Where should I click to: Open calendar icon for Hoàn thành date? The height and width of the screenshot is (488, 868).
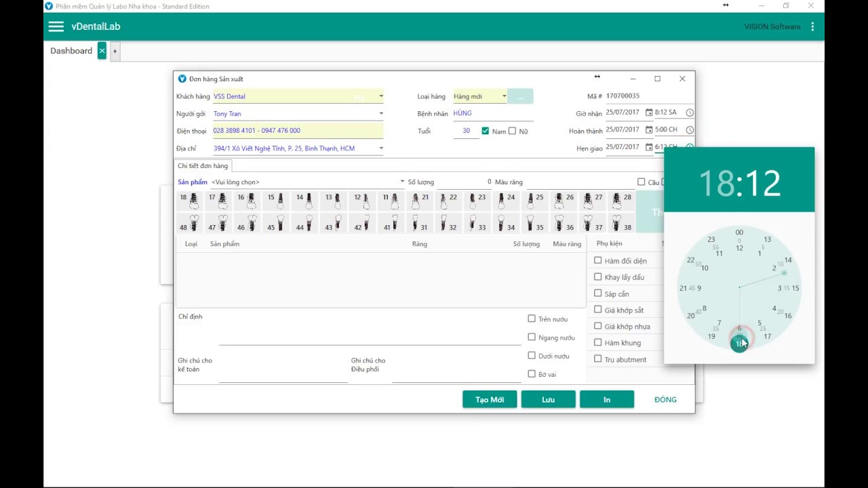click(x=649, y=129)
